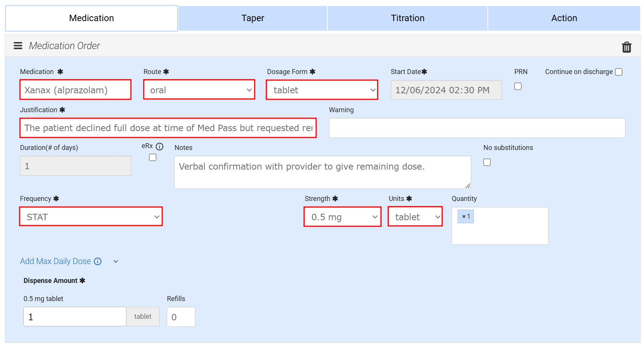Delete the medication order with trash icon
This screenshot has width=644, height=346.
(x=626, y=47)
